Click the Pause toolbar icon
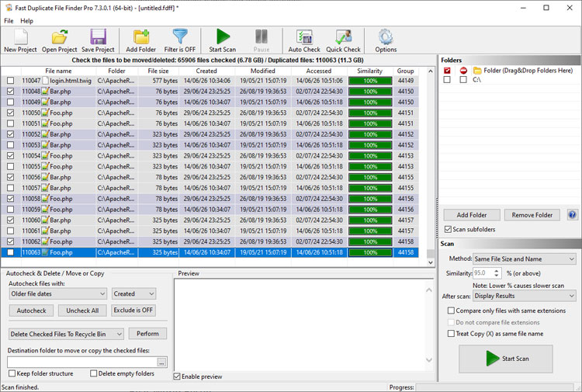The image size is (582, 392). [262, 40]
